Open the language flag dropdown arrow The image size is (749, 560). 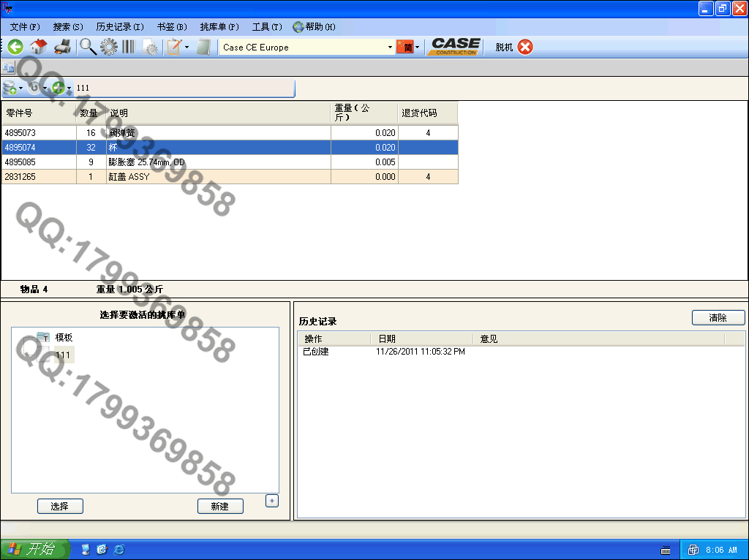click(417, 48)
